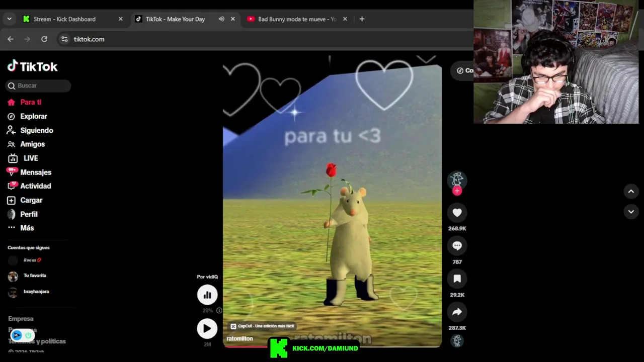Open the sound disc icon under share

[457, 341]
